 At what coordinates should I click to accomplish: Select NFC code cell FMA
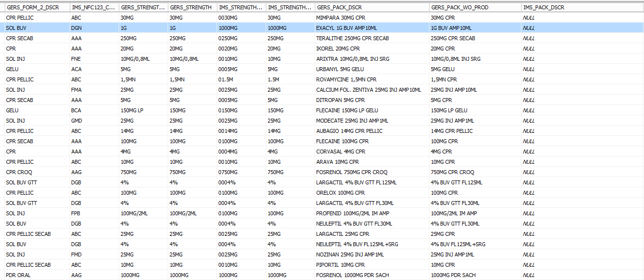click(x=94, y=90)
